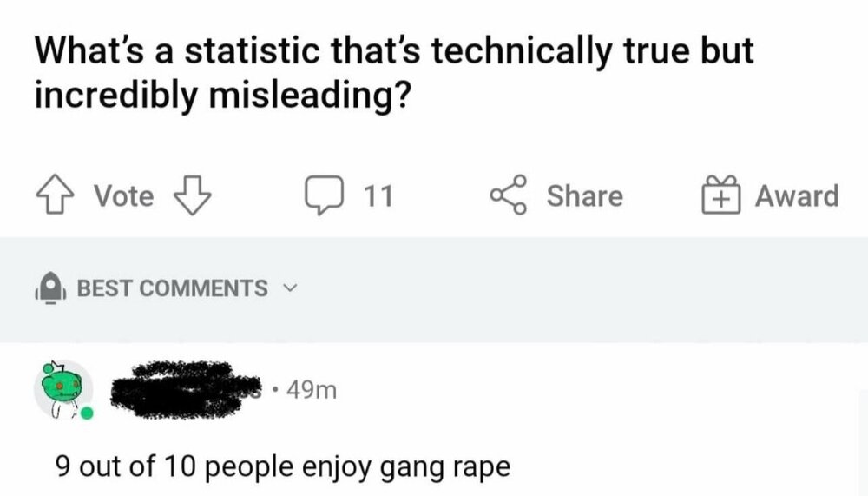Tap the share network icon
Image resolution: width=868 pixels, height=496 pixels.
tap(510, 195)
